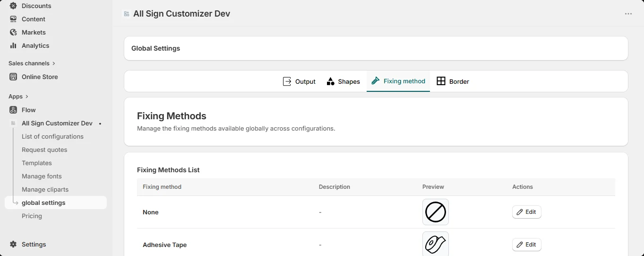Go to Templates
Viewport: 644px width, 256px height.
(37, 163)
